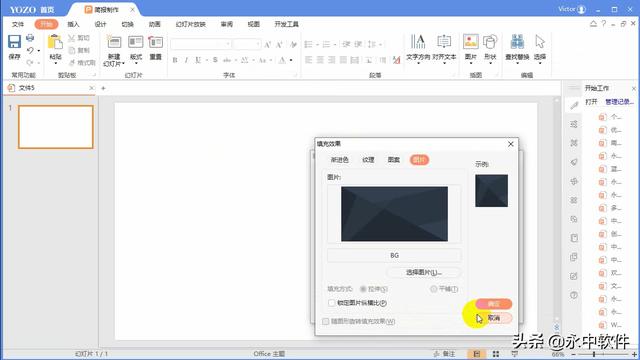Image resolution: width=640 pixels, height=360 pixels.
Task: Open the Shapes icon in ribbon
Action: pyautogui.click(x=490, y=42)
